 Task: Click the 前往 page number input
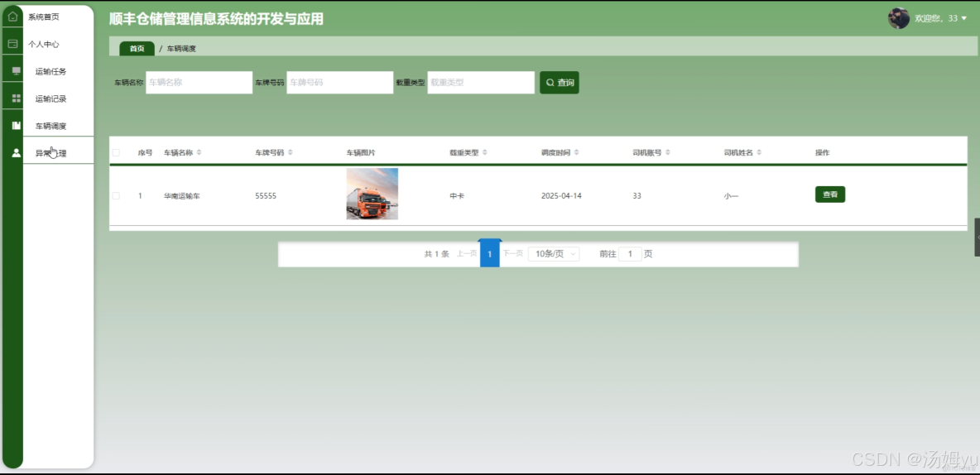pos(630,254)
